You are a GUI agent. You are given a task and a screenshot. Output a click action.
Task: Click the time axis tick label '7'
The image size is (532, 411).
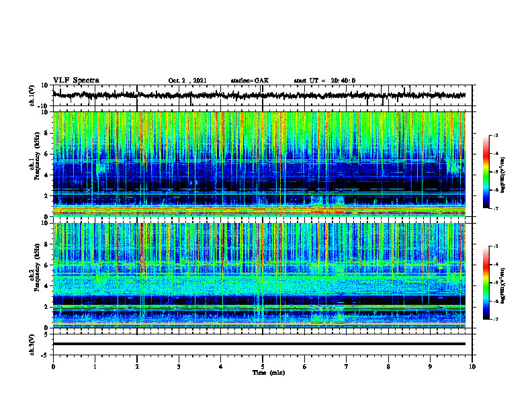point(347,367)
